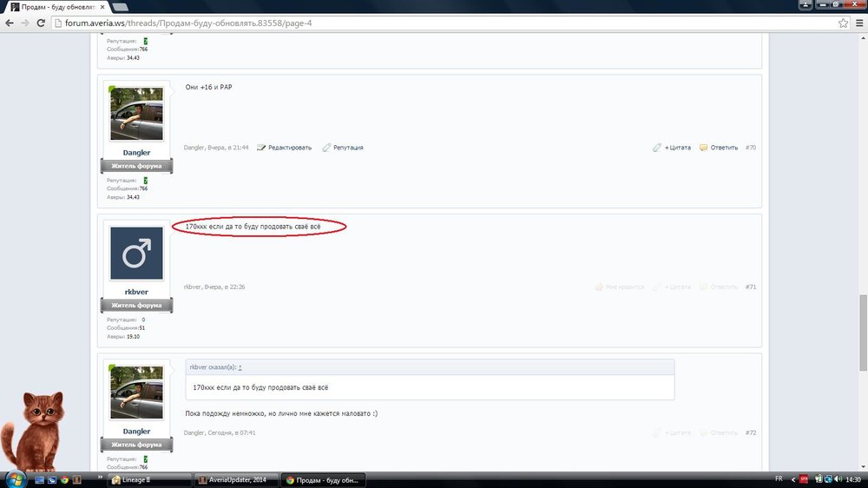Image resolution: width=868 pixels, height=488 pixels.
Task: Open post #71 permalink number
Action: tap(750, 287)
